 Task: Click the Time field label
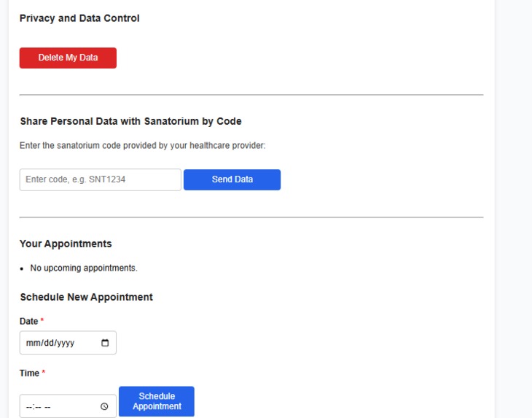tap(30, 374)
